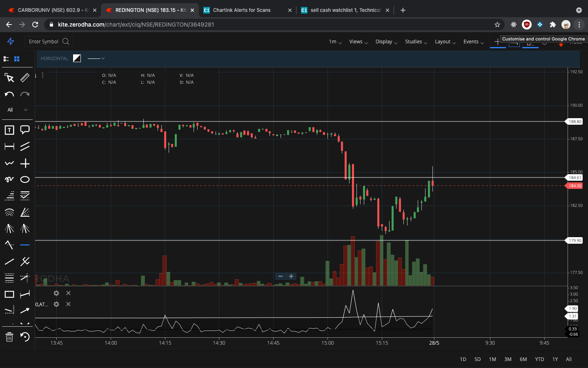588x368 pixels.
Task: Select the ruler measurement tool
Action: pos(24,78)
